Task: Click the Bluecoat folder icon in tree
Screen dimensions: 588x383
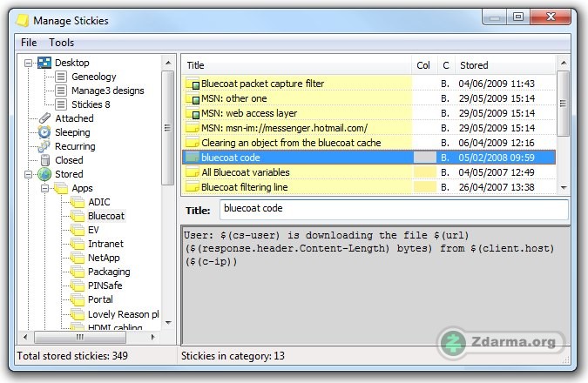Action: 78,216
